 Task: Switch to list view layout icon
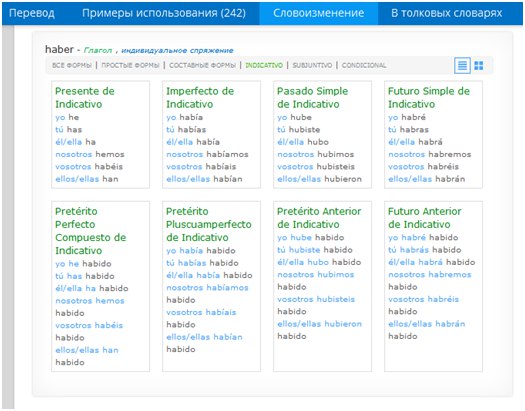tap(462, 65)
